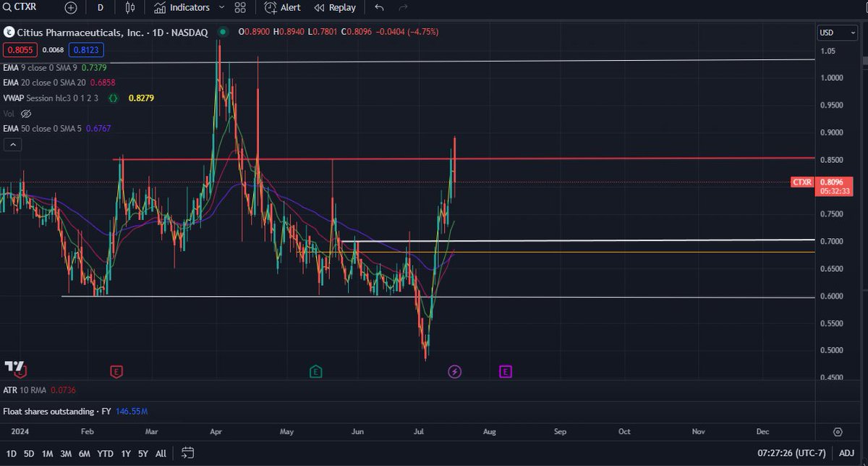Set chart range to All
868x466 pixels.
click(x=161, y=454)
